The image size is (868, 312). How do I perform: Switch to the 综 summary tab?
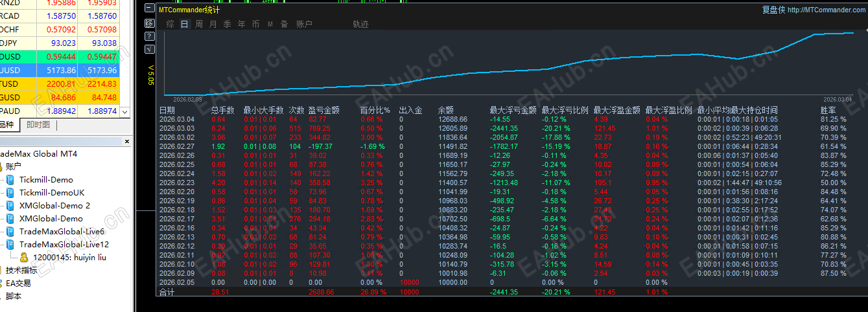[170, 24]
